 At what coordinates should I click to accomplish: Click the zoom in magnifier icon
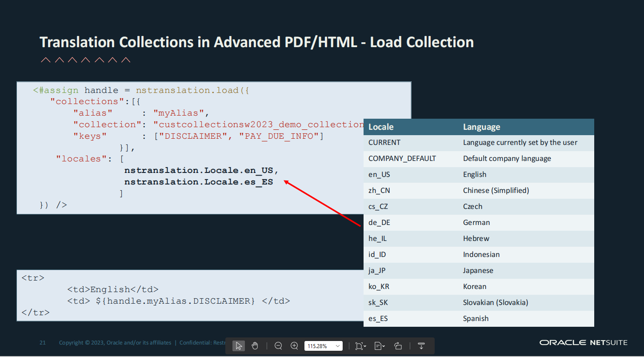pyautogui.click(x=294, y=346)
